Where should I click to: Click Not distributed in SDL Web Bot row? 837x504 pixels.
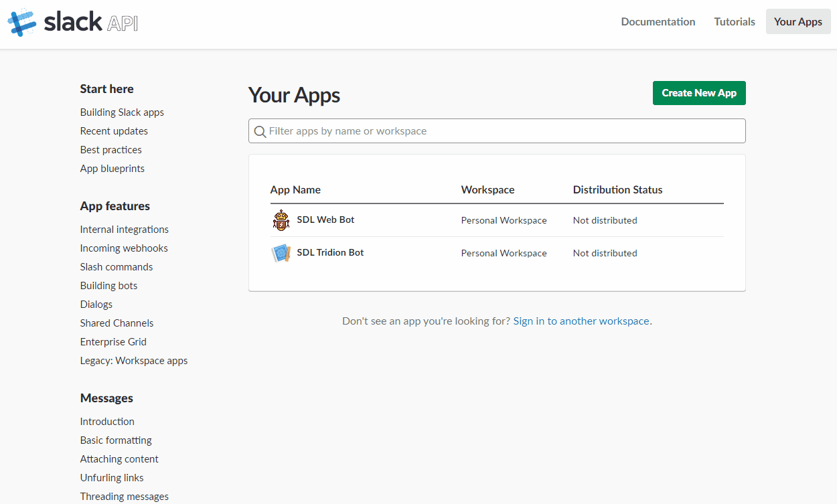(x=605, y=220)
